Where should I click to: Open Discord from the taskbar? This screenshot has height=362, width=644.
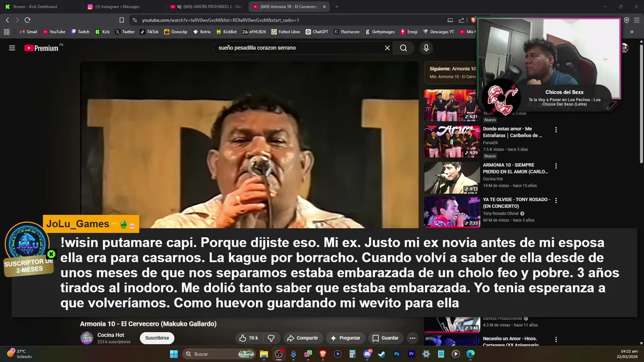pyautogui.click(x=367, y=354)
